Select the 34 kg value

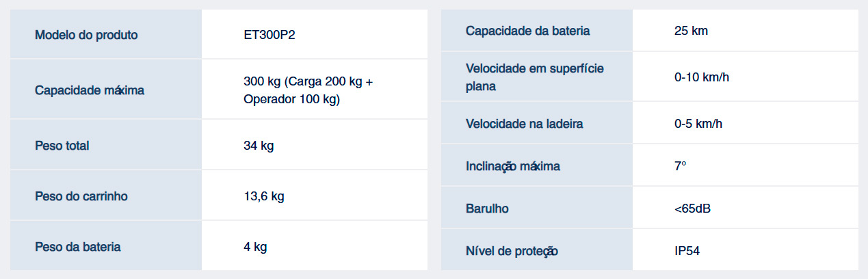point(259,146)
